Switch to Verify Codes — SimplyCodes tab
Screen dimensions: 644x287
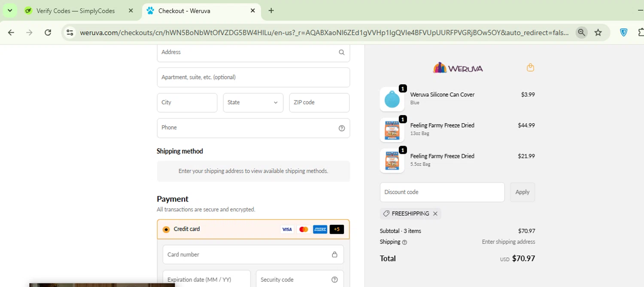[x=76, y=11]
